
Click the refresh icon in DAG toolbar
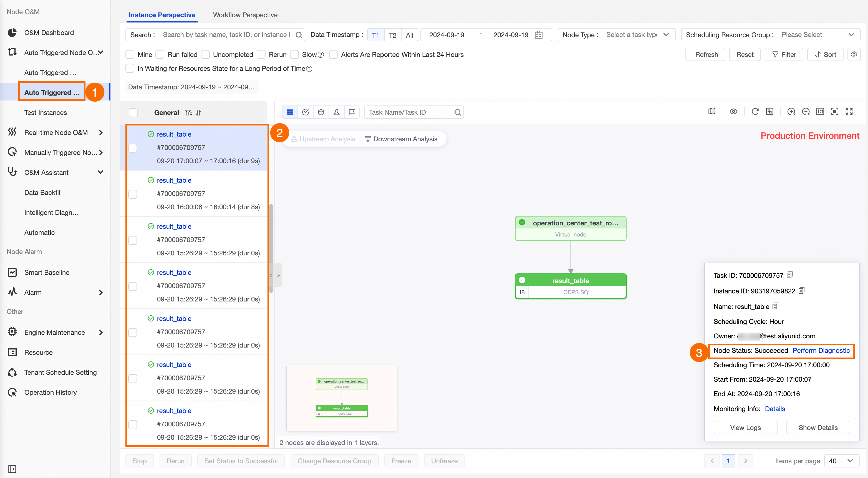pyautogui.click(x=755, y=112)
